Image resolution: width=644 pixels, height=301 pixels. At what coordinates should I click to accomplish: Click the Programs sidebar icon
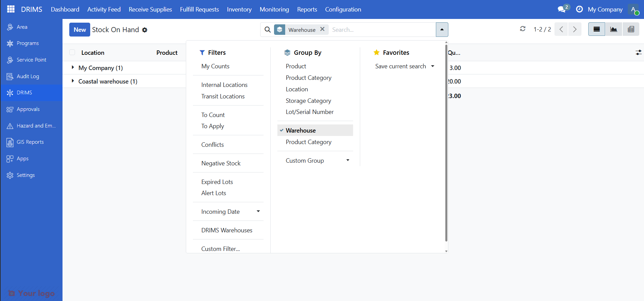pyautogui.click(x=10, y=43)
